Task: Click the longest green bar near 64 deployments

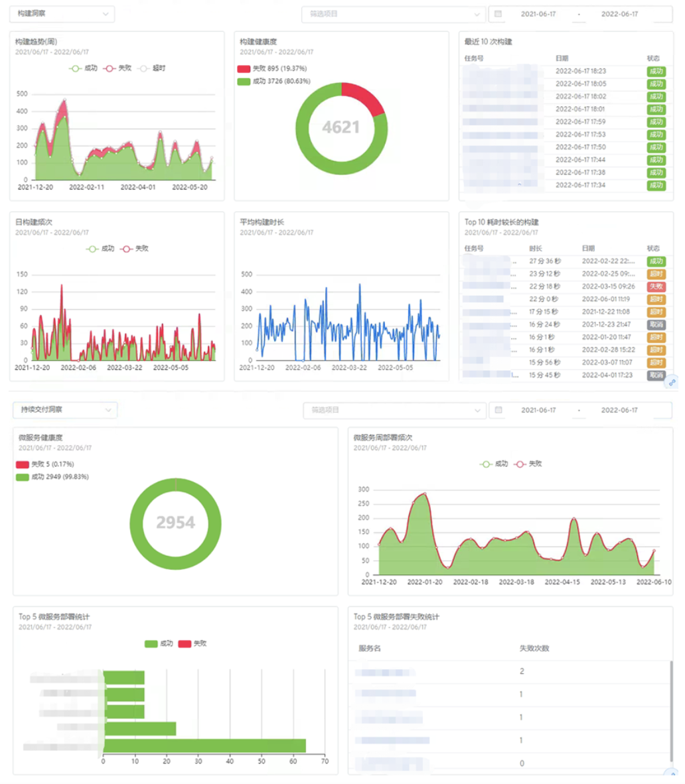Action: [x=204, y=746]
